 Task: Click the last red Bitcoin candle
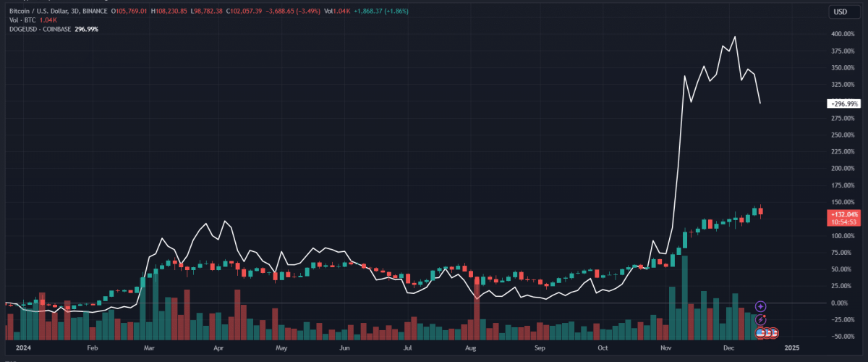coord(760,211)
